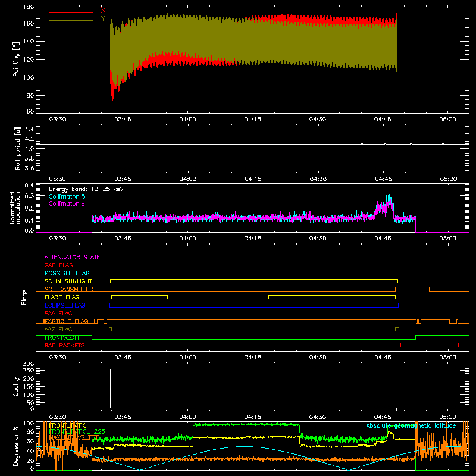Select the X legend label in Pointing plot
476x476 pixels.
(x=103, y=10)
